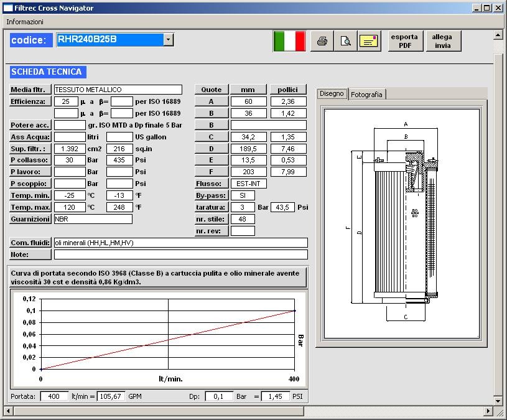Switch to the Fotografia tab
Image resolution: width=507 pixels, height=420 pixels.
366,95
